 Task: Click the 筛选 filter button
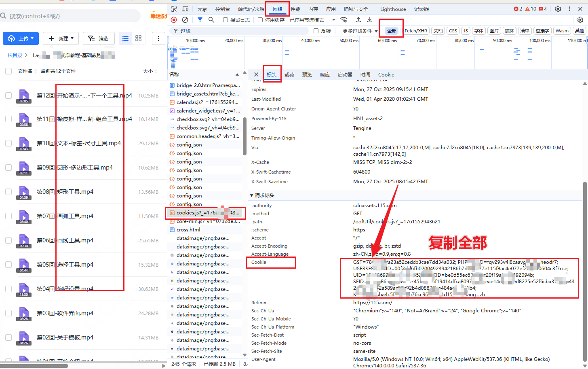(99, 38)
